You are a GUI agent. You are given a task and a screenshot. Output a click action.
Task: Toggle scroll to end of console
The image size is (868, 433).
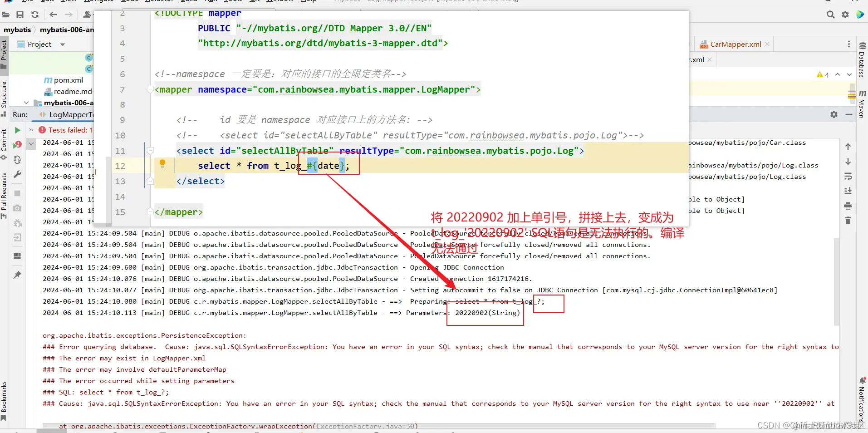pyautogui.click(x=848, y=191)
